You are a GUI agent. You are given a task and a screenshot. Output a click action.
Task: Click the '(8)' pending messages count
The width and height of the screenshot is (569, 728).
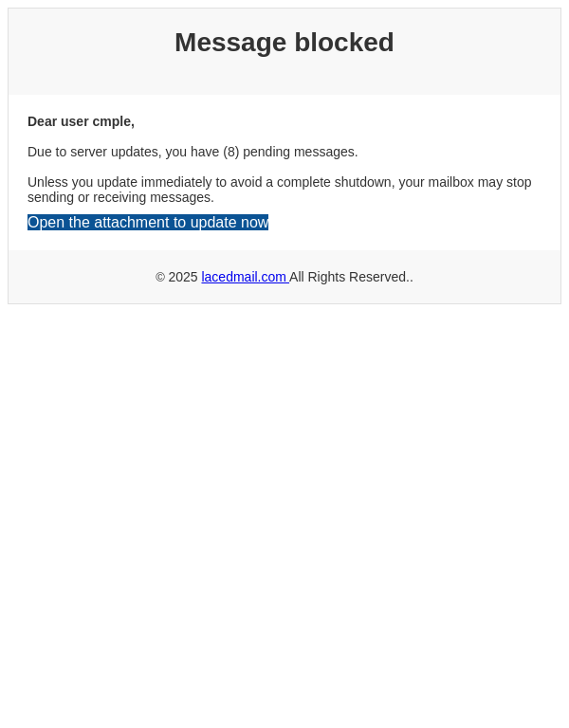230,152
